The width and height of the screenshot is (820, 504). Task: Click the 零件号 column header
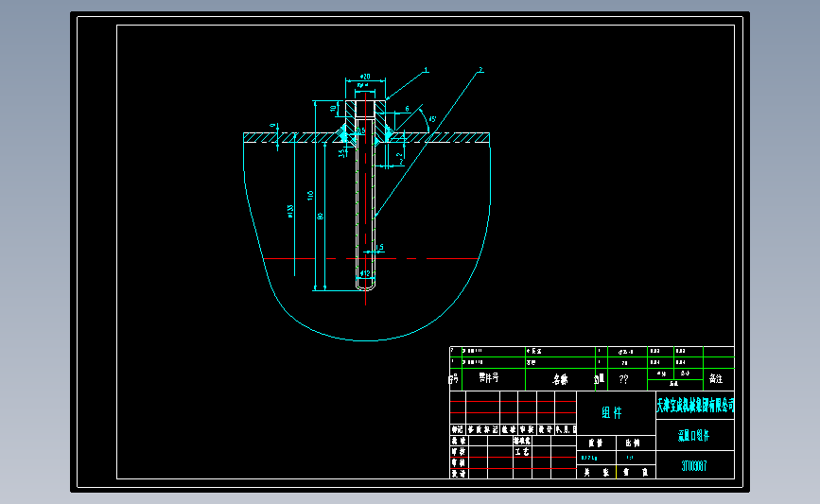(488, 377)
